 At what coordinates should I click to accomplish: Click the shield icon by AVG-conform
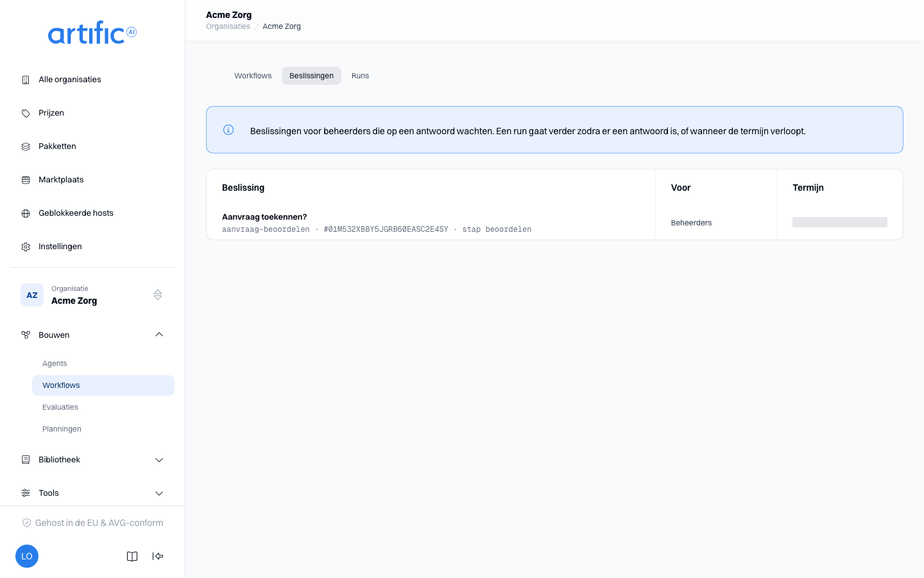point(27,523)
